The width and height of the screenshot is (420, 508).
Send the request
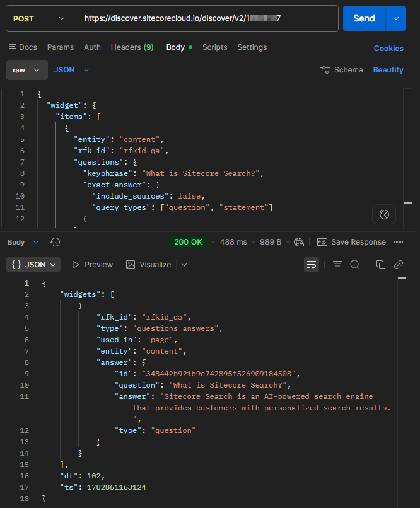pos(364,18)
